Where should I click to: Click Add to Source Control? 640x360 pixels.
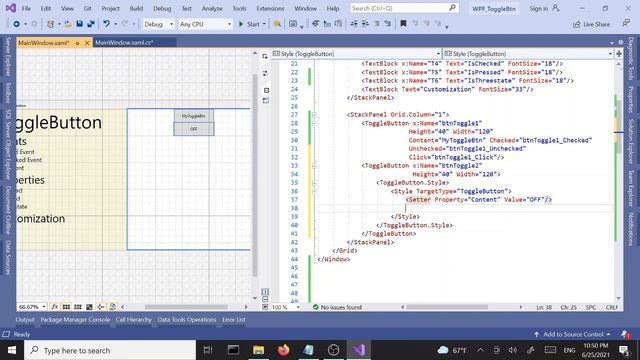pos(573,334)
